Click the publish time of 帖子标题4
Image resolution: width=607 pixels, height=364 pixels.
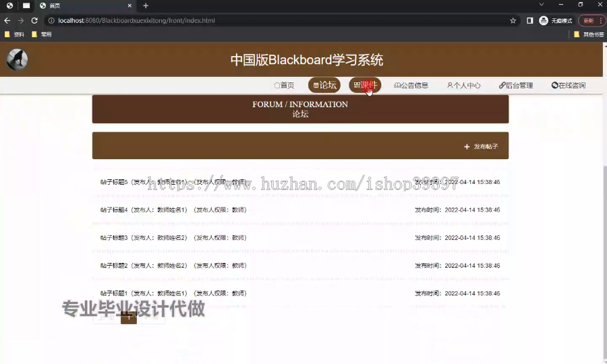click(457, 210)
